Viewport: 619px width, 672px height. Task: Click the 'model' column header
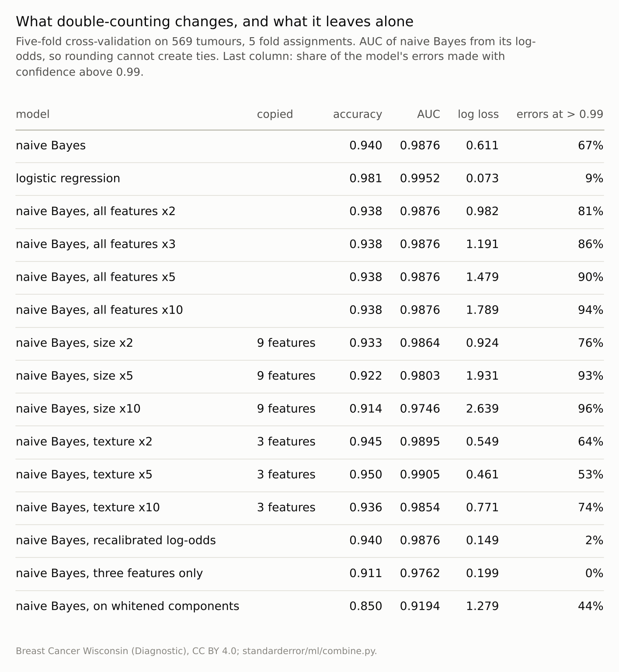(33, 114)
